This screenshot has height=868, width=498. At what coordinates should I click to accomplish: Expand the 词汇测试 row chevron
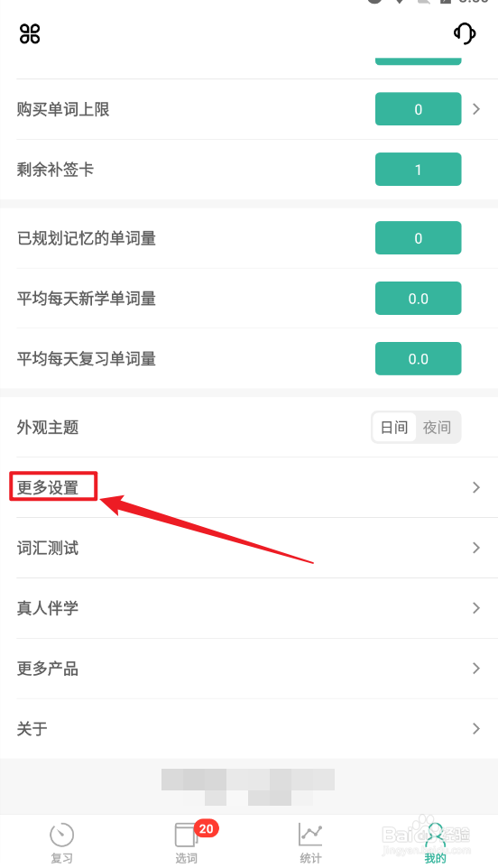coord(475,548)
